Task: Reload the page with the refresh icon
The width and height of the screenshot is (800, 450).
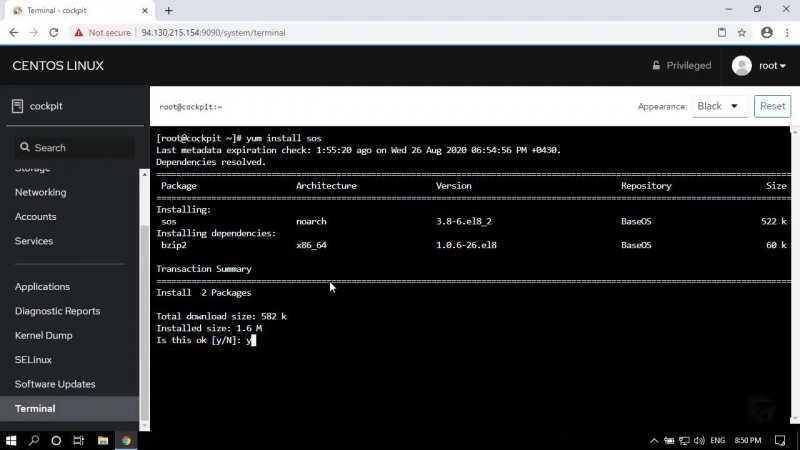Action: (x=55, y=32)
